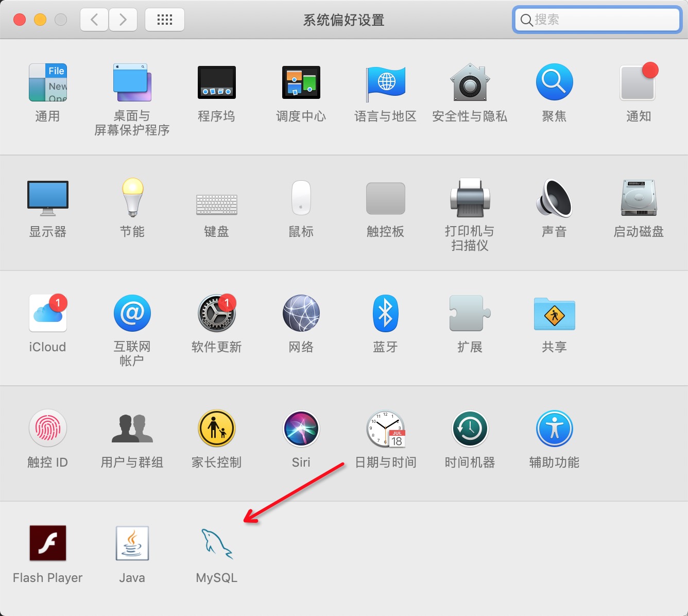Image resolution: width=688 pixels, height=616 pixels.
Task: Open the iCloud preferences pane
Action: click(x=48, y=313)
